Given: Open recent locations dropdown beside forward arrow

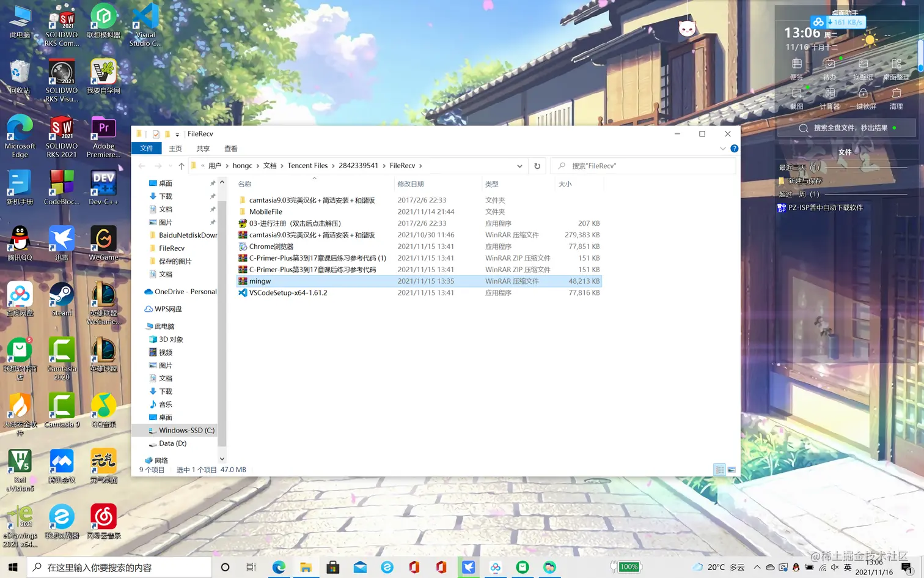Looking at the screenshot, I should click(169, 166).
